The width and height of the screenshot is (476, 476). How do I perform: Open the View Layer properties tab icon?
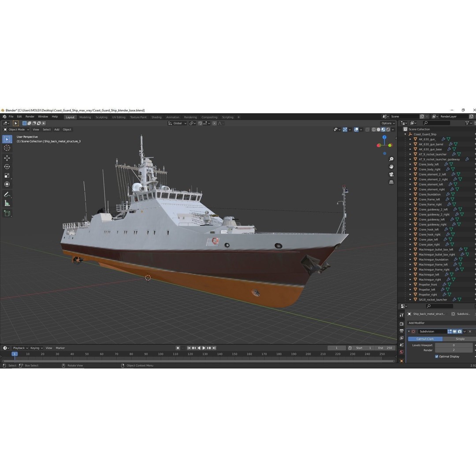point(402,338)
